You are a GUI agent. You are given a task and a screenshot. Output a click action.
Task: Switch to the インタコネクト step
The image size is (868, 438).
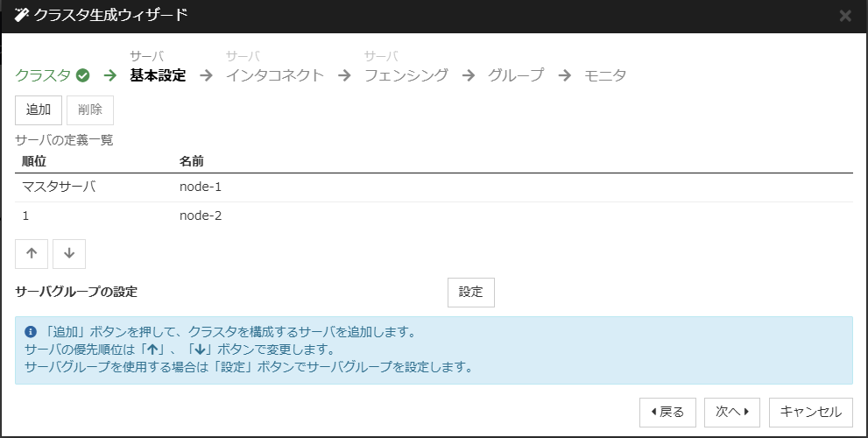point(275,75)
